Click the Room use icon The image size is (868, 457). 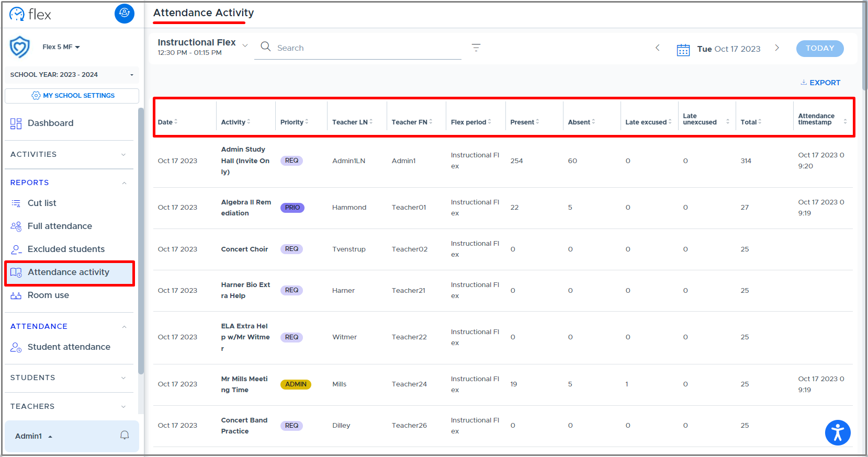point(16,295)
